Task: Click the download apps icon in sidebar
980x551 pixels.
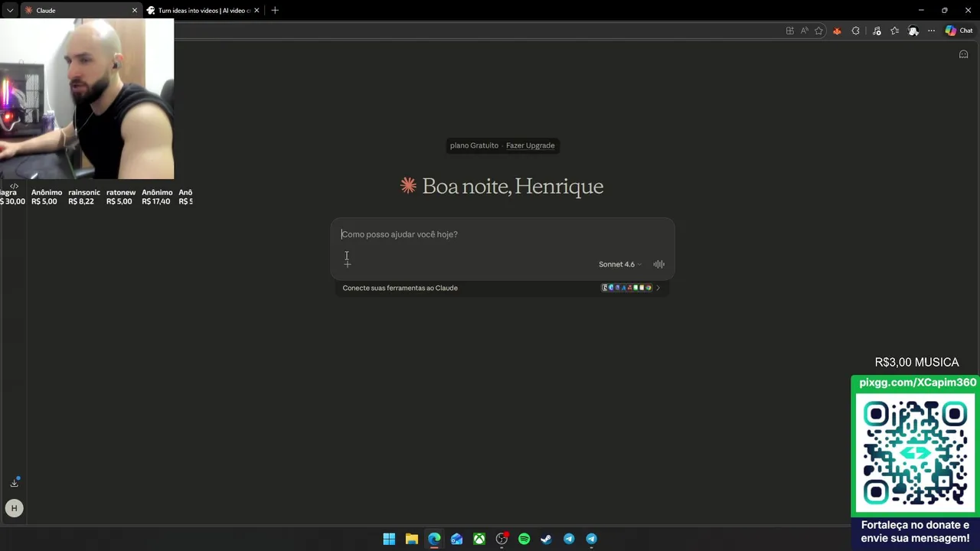Action: [14, 482]
